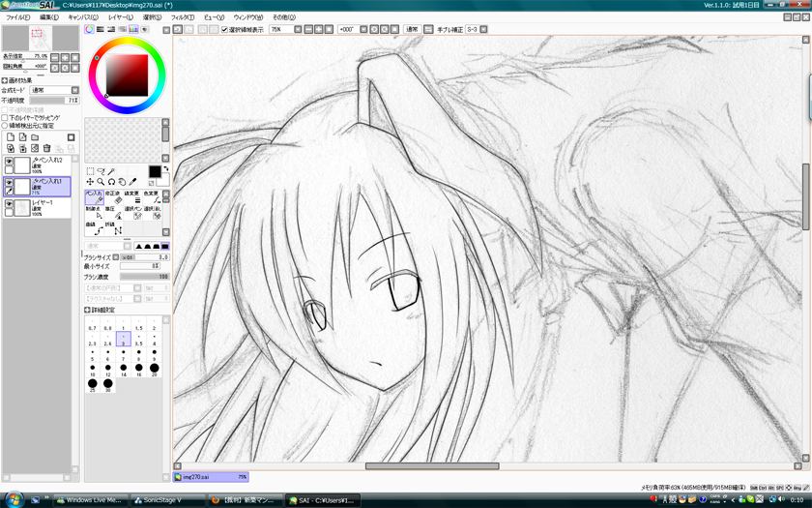Open the キャンバス menu
812x508 pixels.
coord(83,17)
